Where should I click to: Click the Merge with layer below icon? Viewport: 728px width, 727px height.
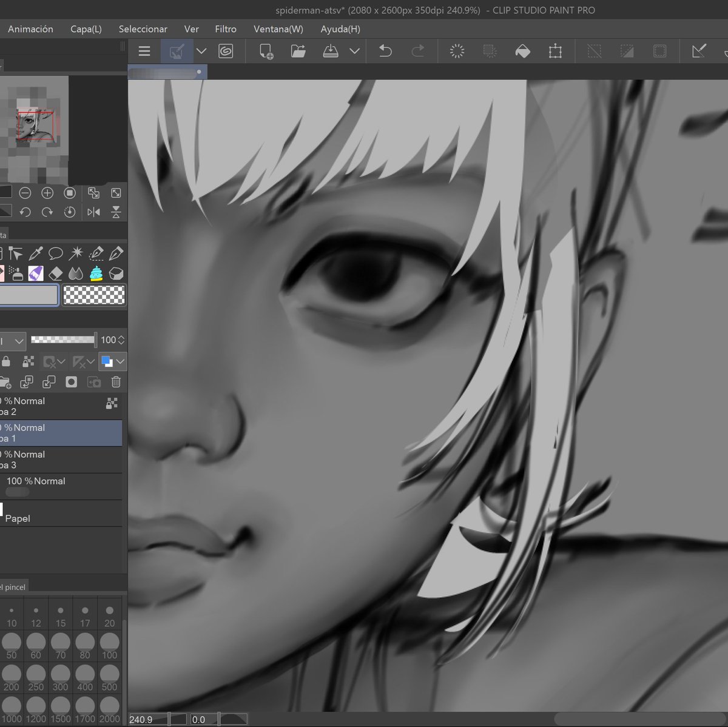click(49, 382)
